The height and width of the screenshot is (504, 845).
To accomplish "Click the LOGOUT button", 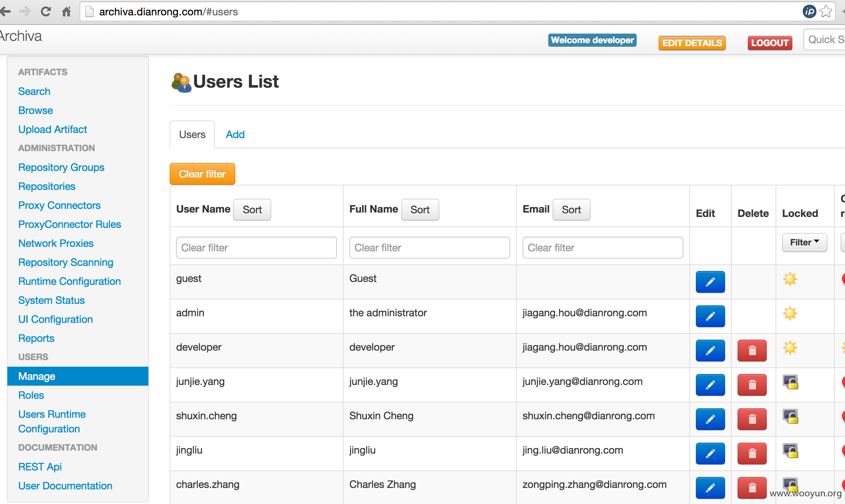I will point(770,43).
